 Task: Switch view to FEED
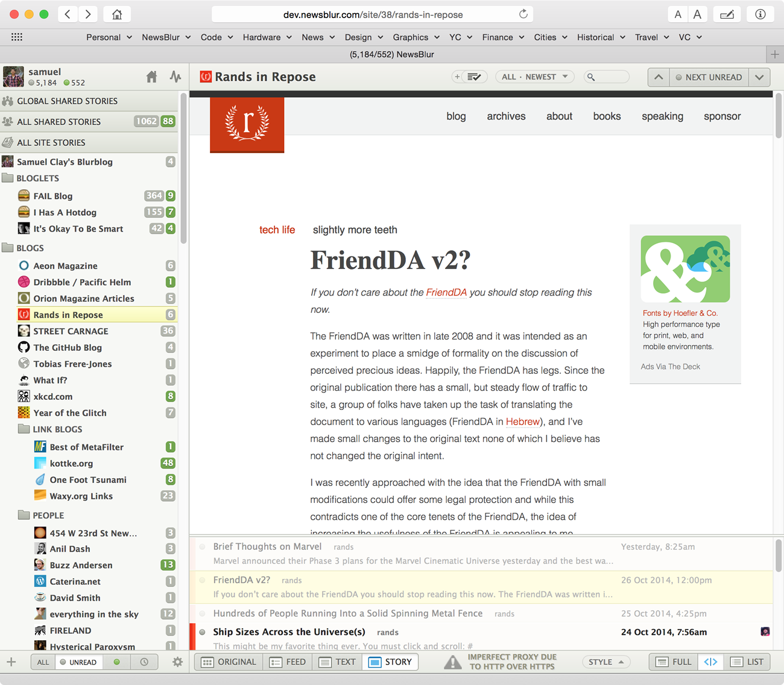[288, 661]
